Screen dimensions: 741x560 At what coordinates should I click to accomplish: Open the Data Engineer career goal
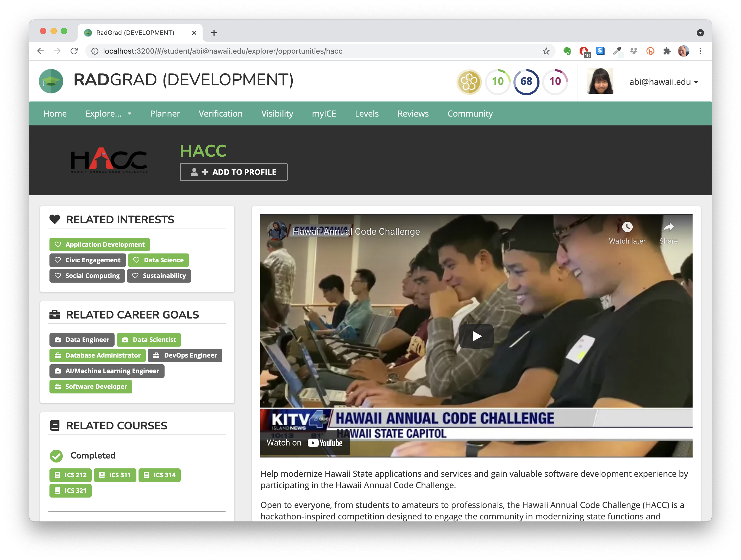(82, 340)
